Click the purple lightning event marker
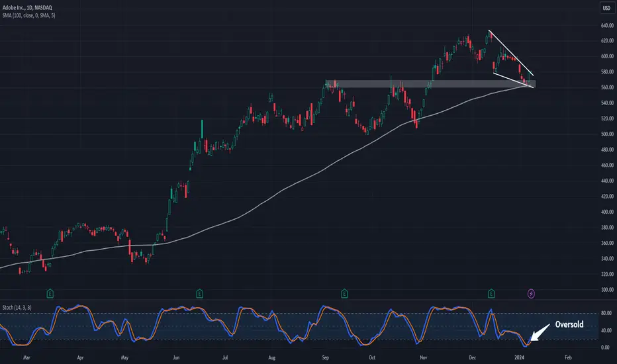The height and width of the screenshot is (364, 617). point(531,294)
